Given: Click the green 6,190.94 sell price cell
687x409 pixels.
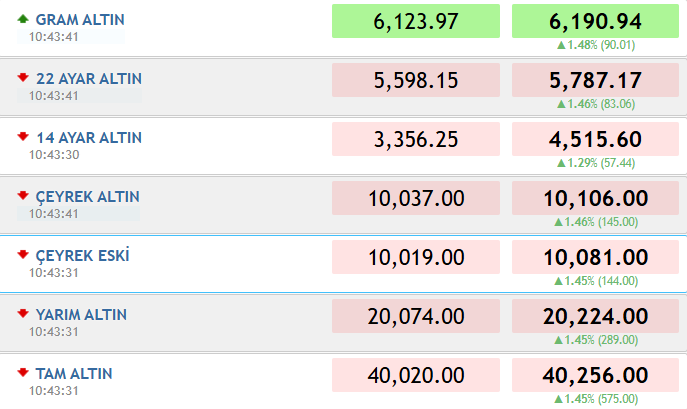Looking at the screenshot, I should coord(595,21).
